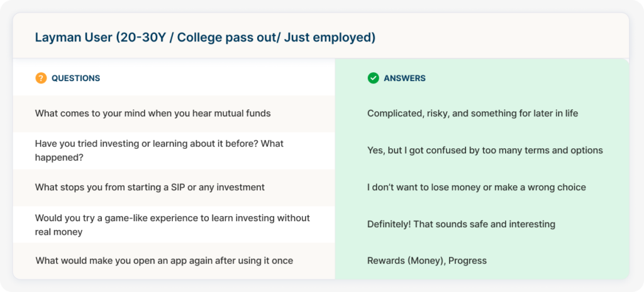
Task: Click the QUESTIONS column header
Action: (x=75, y=78)
